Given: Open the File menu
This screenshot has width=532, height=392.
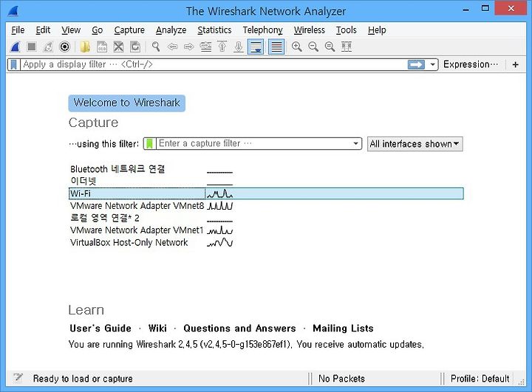Looking at the screenshot, I should (x=18, y=30).
